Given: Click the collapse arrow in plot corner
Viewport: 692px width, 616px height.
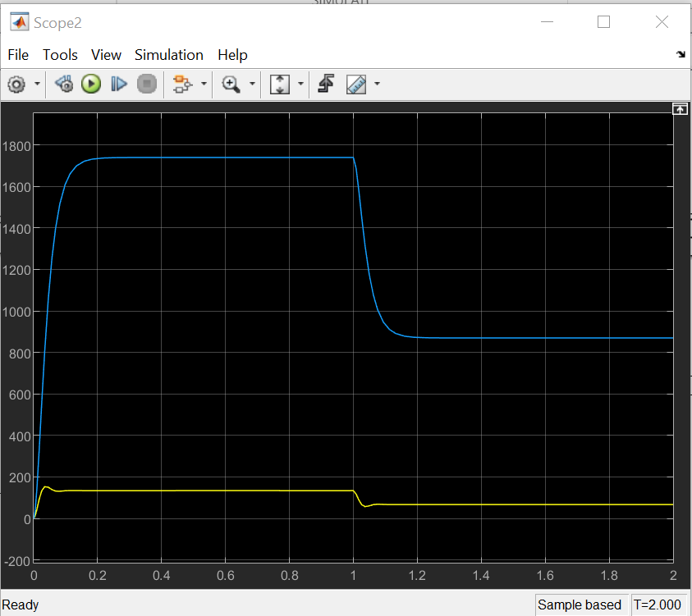Looking at the screenshot, I should (x=680, y=108).
